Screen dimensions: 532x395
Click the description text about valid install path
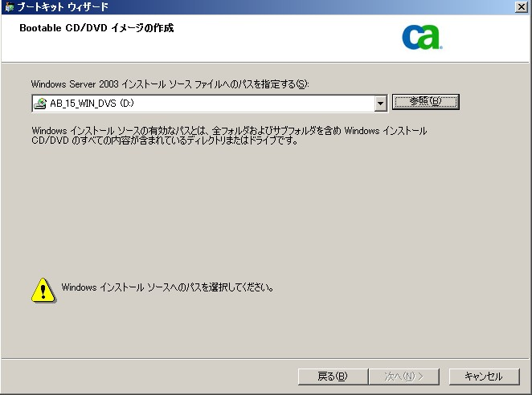point(229,136)
